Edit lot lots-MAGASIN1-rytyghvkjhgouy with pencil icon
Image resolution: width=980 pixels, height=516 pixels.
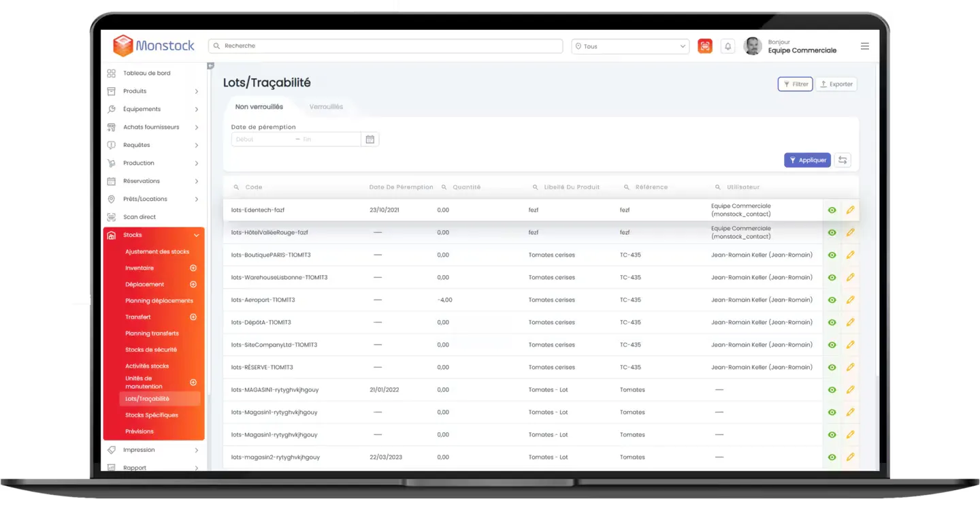850,390
